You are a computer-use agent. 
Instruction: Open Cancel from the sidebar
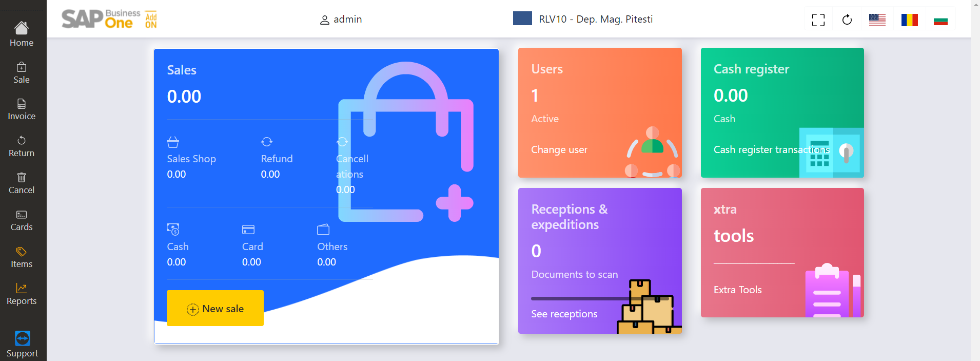point(22,184)
